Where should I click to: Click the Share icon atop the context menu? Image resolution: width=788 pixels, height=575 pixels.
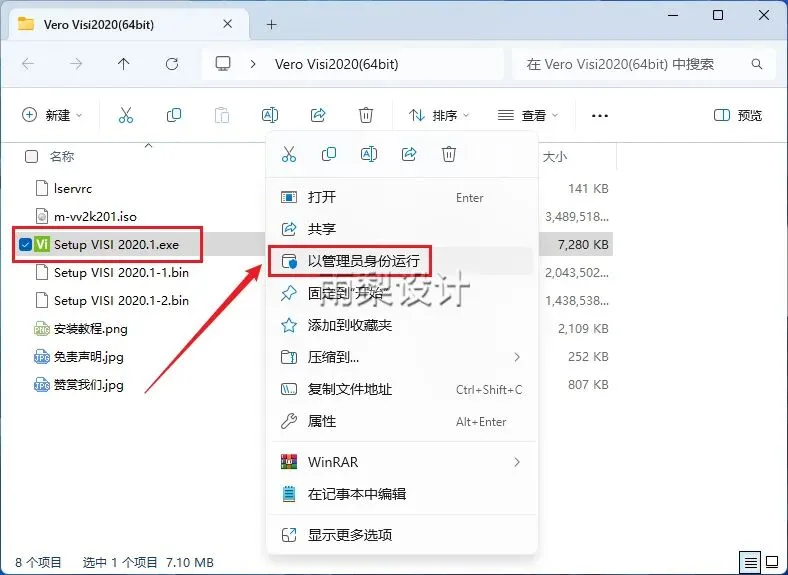click(x=409, y=154)
